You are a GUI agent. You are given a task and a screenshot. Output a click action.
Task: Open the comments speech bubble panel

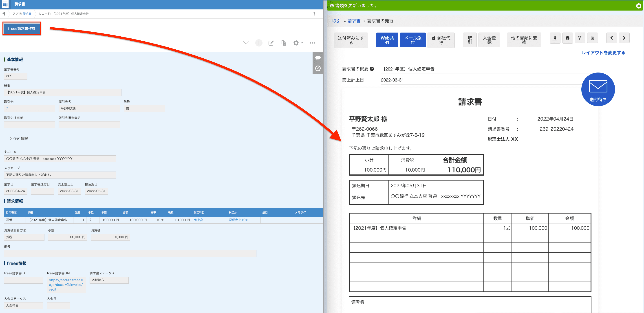(318, 58)
